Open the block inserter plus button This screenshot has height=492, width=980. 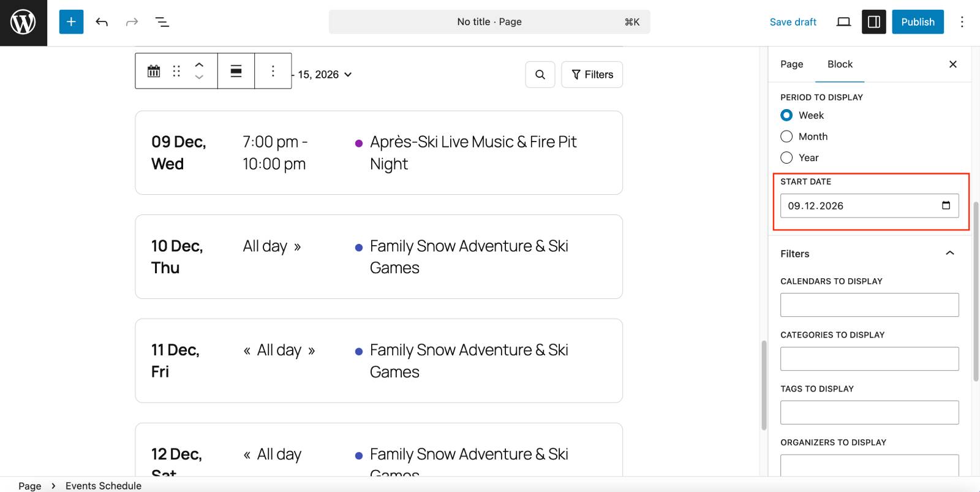point(71,22)
